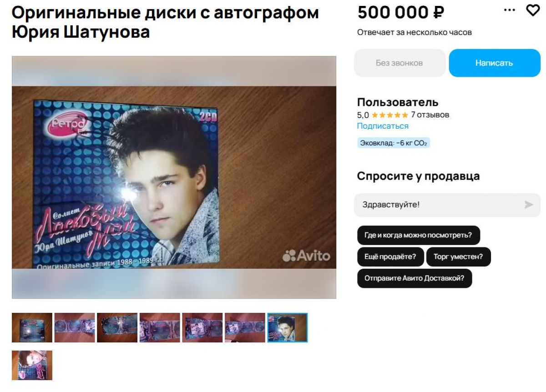
Task: Choose 'Торг уместен?' quick question
Action: (458, 256)
